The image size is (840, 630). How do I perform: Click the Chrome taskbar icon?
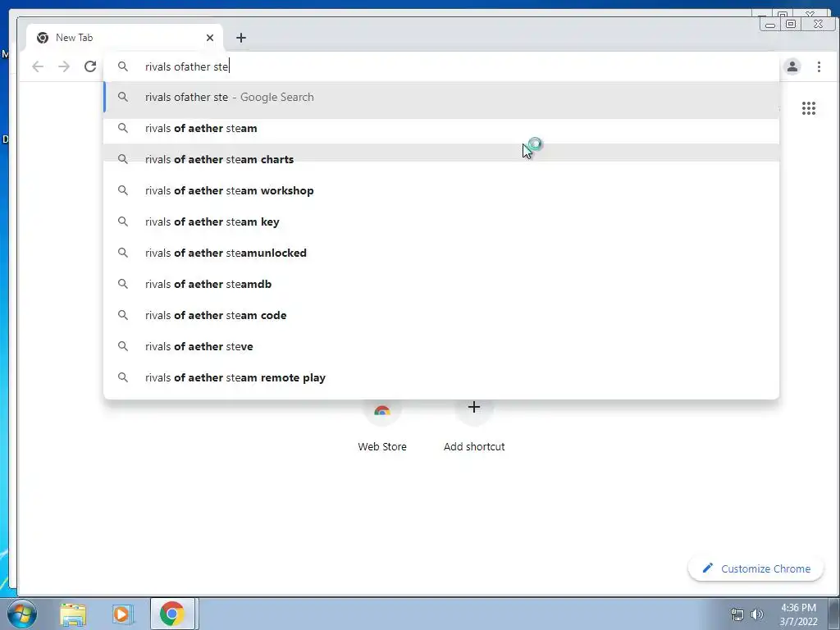tap(172, 614)
